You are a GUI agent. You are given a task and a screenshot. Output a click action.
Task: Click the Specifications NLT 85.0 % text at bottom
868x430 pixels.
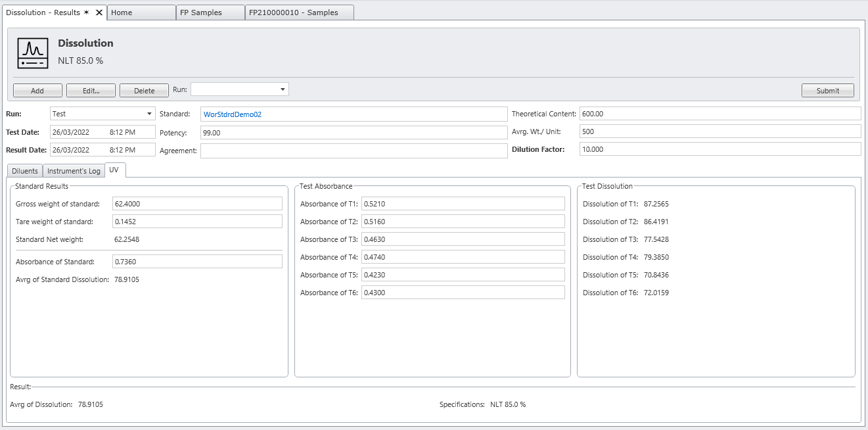point(508,405)
